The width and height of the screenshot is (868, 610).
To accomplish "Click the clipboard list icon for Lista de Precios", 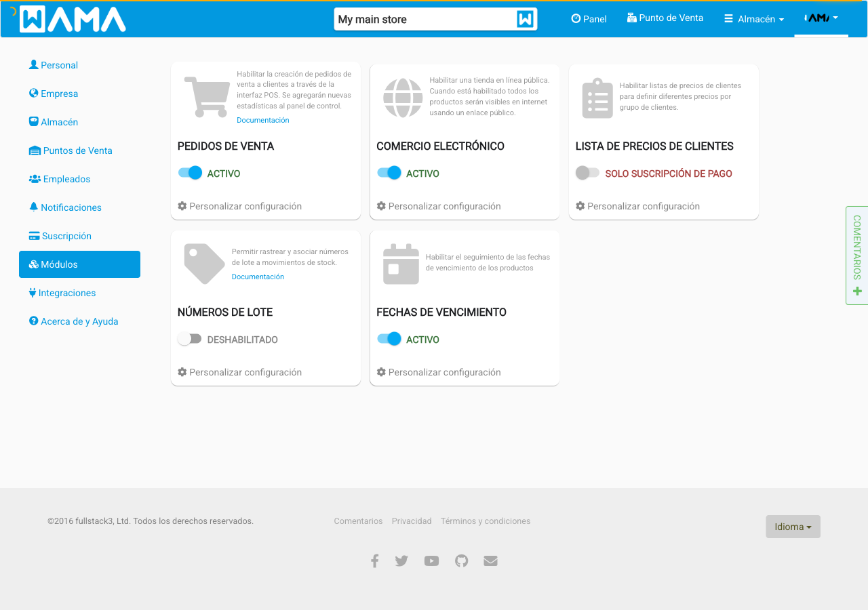I will click(597, 98).
